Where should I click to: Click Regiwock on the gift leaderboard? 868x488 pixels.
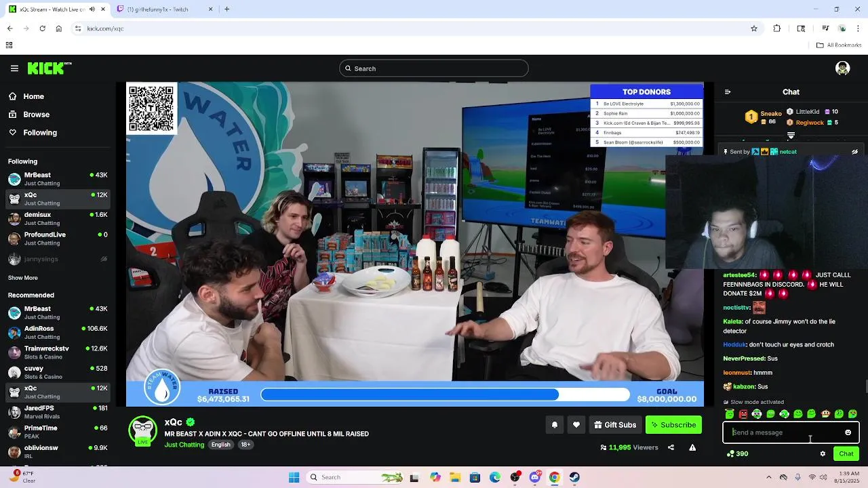[812, 123]
